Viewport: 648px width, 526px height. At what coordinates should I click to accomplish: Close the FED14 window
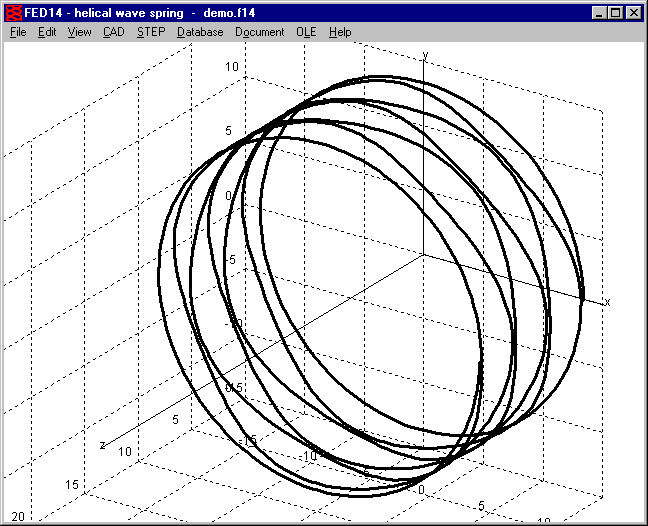coord(632,13)
